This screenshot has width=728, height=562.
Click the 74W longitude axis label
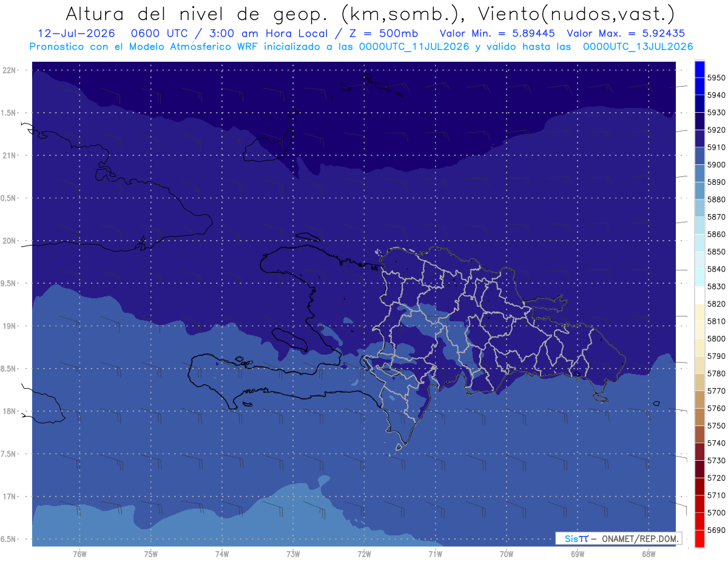pyautogui.click(x=221, y=554)
